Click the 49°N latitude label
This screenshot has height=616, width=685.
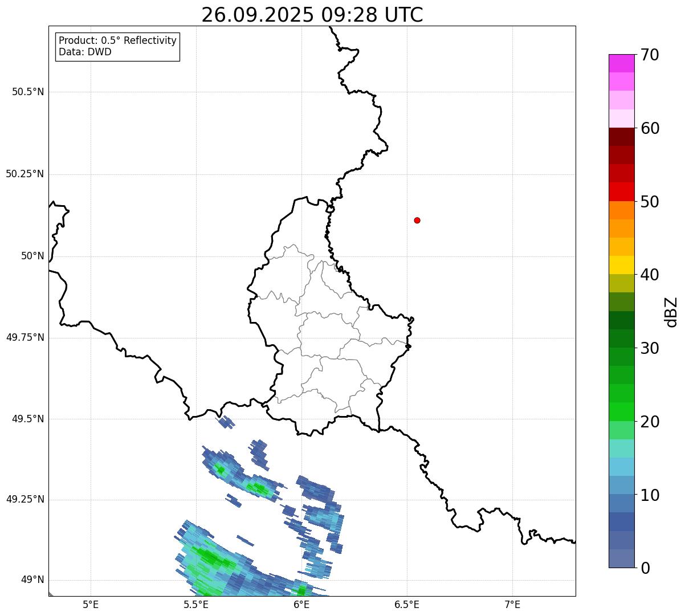click(x=32, y=580)
